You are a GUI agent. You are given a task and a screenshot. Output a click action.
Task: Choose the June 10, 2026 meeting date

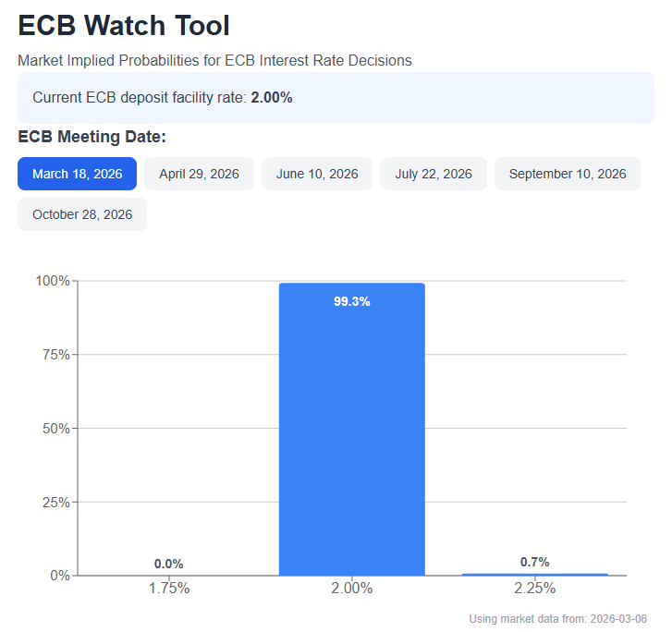(x=317, y=174)
